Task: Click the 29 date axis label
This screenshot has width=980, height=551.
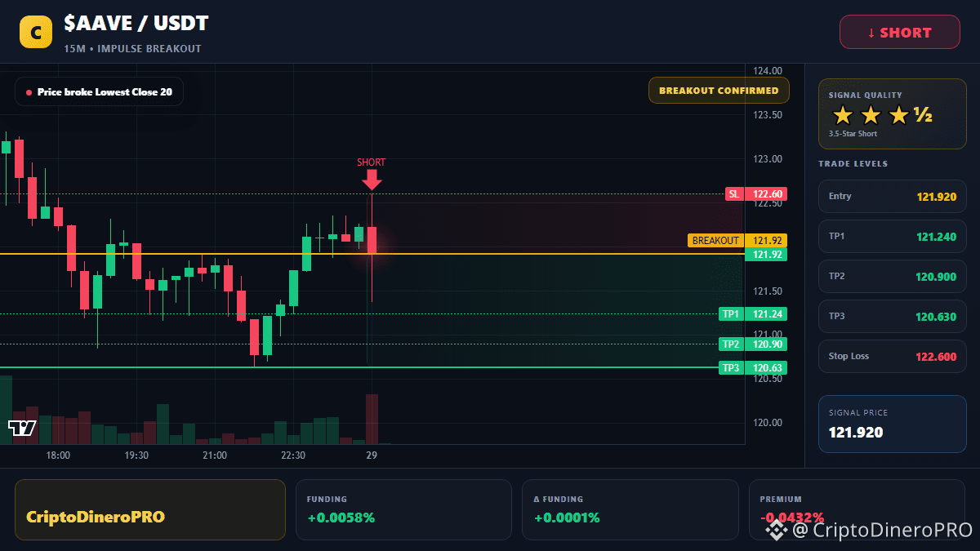Action: [372, 455]
